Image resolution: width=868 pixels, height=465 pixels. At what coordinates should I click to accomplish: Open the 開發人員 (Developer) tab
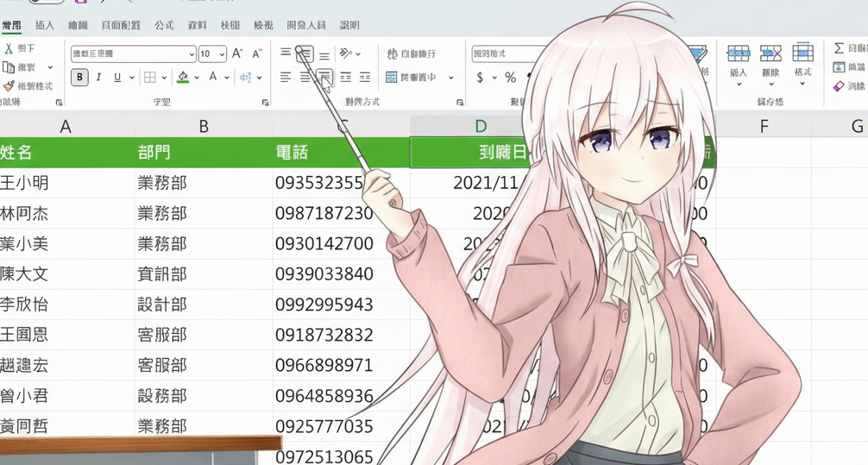tap(306, 25)
